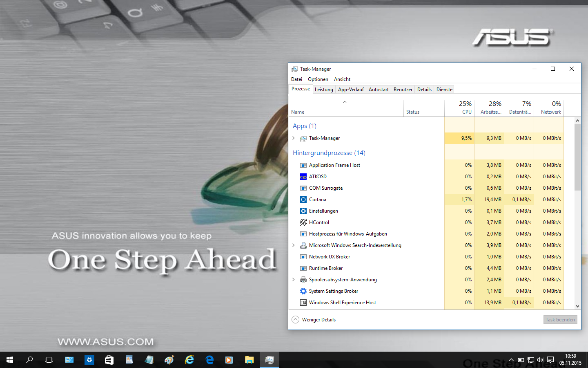Click the ATKOSD process icon
The width and height of the screenshot is (588, 368).
tap(303, 177)
